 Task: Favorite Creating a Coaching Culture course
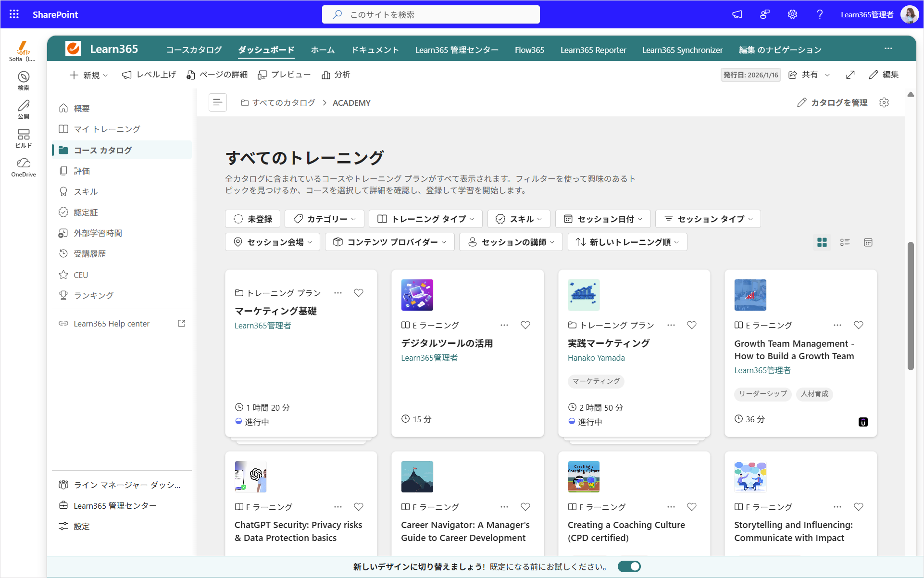pos(692,507)
